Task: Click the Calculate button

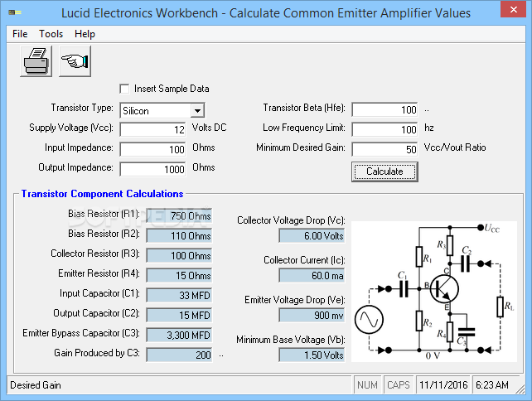Action: pyautogui.click(x=384, y=172)
